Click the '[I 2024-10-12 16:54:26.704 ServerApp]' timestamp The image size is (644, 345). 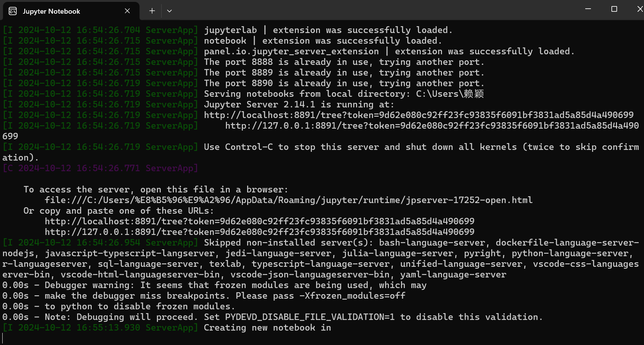pos(100,30)
